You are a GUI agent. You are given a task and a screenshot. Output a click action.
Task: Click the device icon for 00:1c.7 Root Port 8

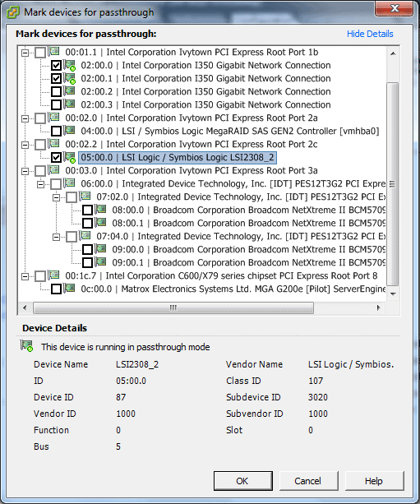(54, 275)
